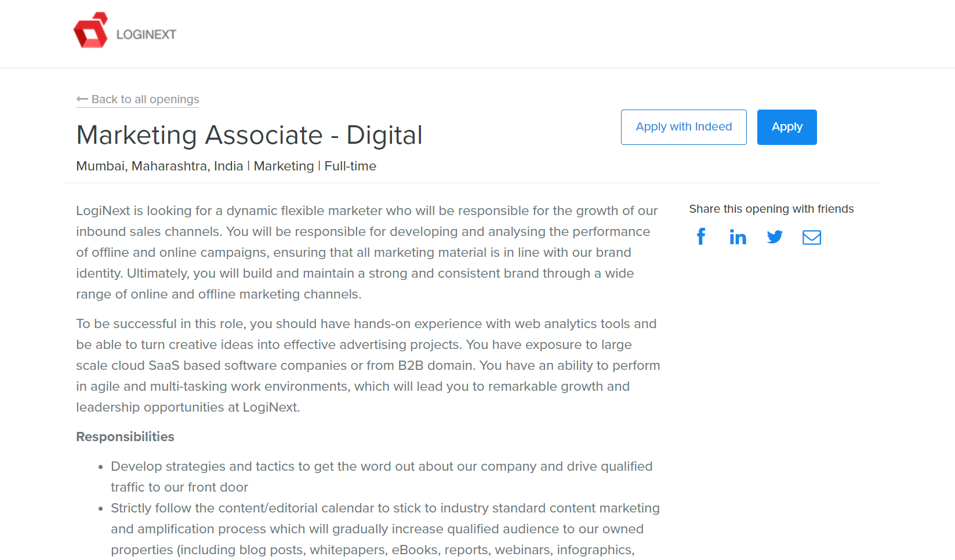Click the Apply with Indeed button
Screen dimensions: 955x560
point(684,127)
